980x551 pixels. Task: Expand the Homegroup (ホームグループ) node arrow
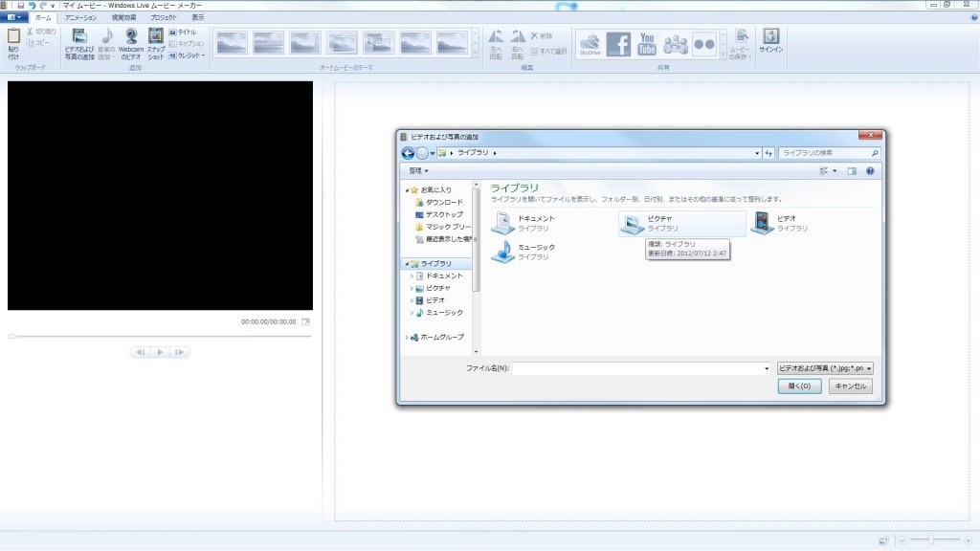[x=407, y=338]
